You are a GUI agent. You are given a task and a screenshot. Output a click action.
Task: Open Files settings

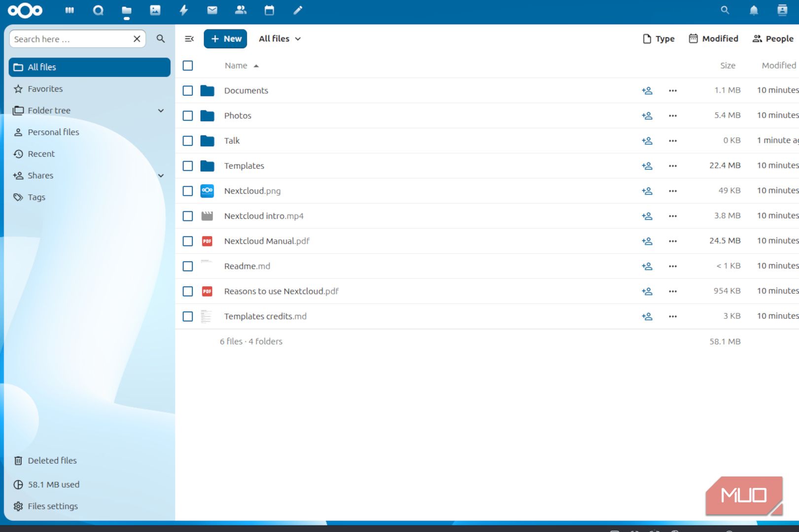[90, 506]
